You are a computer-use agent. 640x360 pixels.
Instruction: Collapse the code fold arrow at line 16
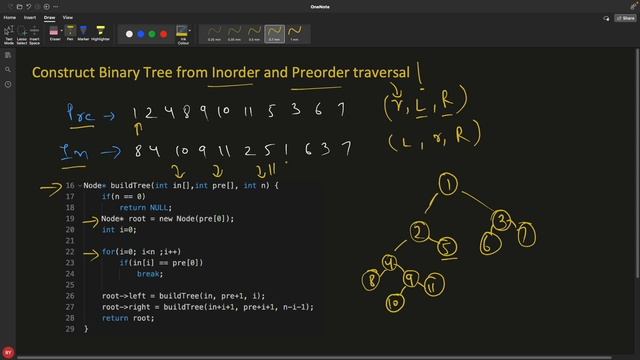pyautogui.click(x=80, y=186)
